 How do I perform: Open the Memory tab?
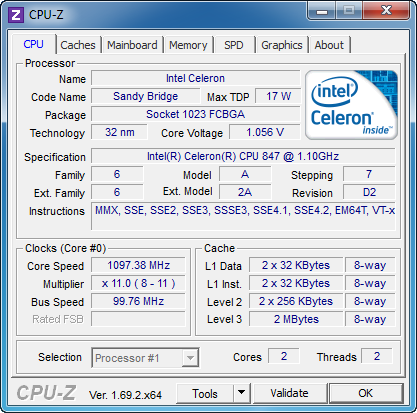188,45
